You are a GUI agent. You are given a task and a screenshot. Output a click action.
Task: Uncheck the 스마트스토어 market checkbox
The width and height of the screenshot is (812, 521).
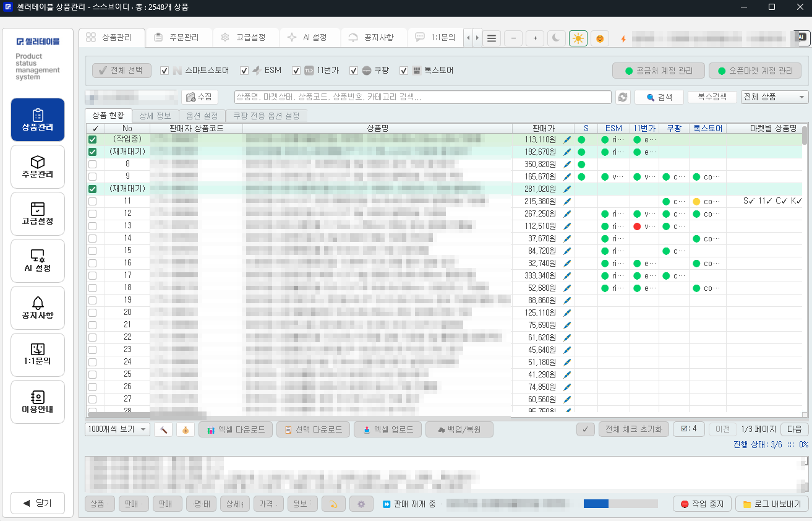164,71
